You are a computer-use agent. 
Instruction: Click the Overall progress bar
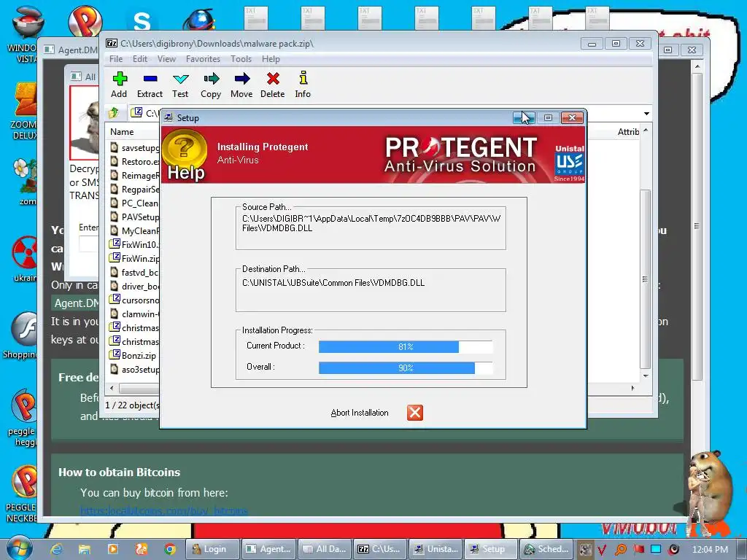click(x=406, y=367)
